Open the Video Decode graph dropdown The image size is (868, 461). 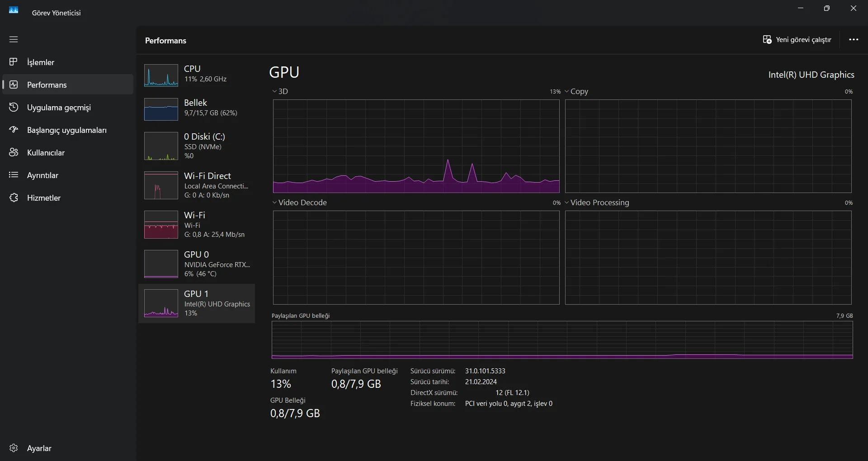(x=275, y=202)
